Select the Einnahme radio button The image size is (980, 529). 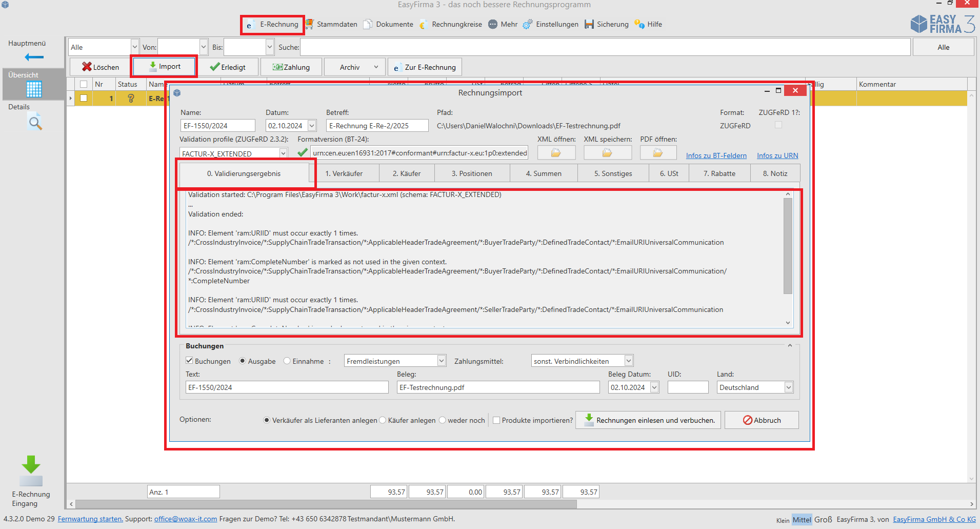coord(287,361)
